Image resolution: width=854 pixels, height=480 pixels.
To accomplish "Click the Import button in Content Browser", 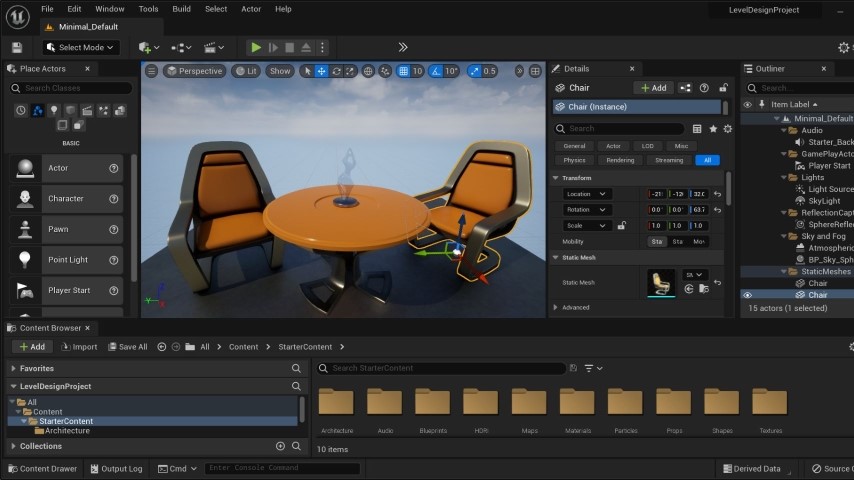I will (x=79, y=347).
